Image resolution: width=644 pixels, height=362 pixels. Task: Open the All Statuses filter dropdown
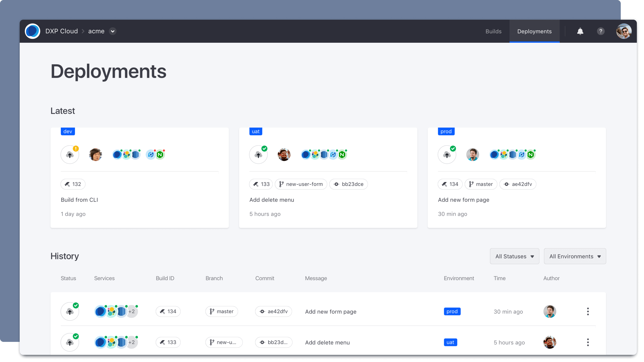(x=515, y=256)
